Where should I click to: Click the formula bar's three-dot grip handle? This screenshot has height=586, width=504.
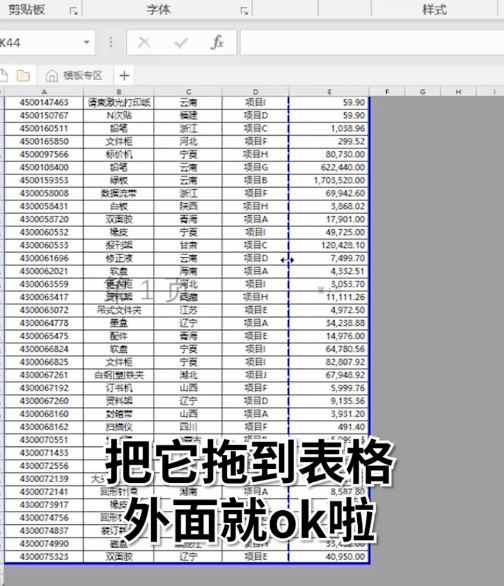111,42
